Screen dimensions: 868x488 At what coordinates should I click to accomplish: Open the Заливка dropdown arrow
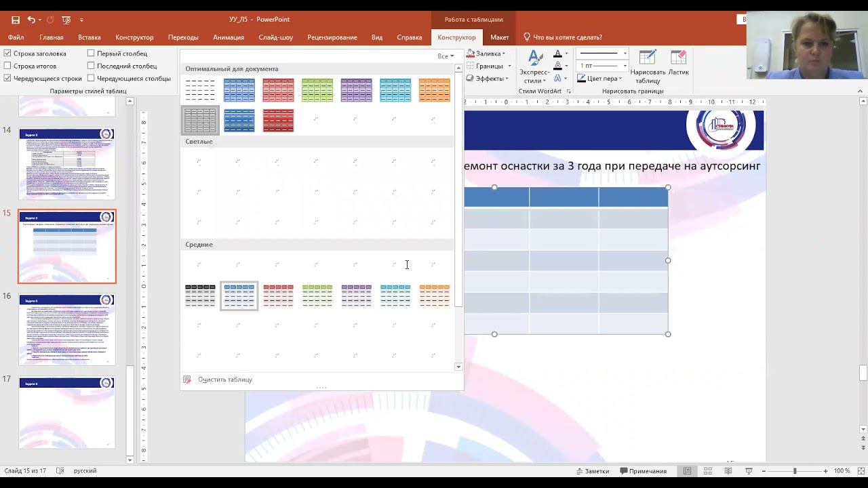coord(503,54)
